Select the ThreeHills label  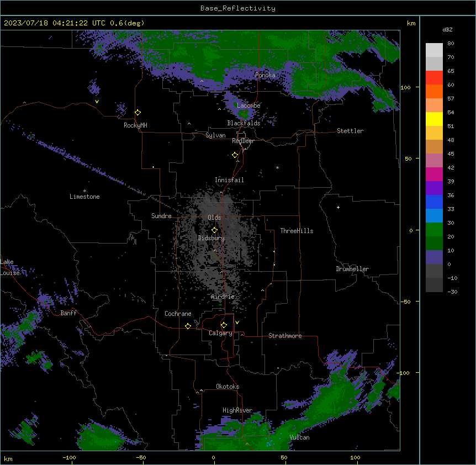[x=297, y=231]
